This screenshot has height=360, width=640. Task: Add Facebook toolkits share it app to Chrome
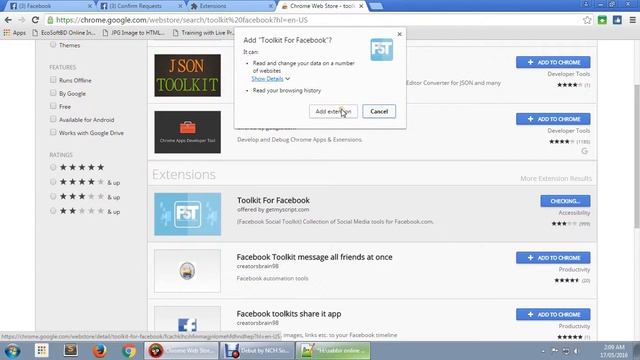pos(553,314)
